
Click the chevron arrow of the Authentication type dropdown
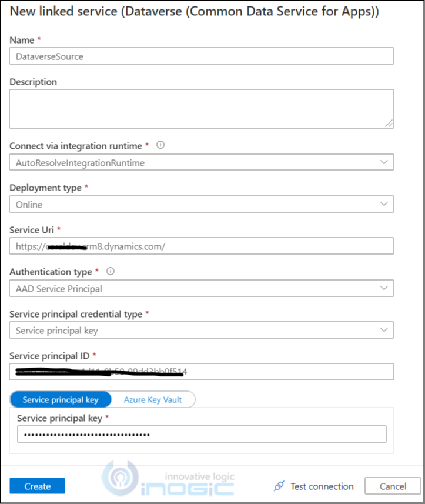pos(384,288)
